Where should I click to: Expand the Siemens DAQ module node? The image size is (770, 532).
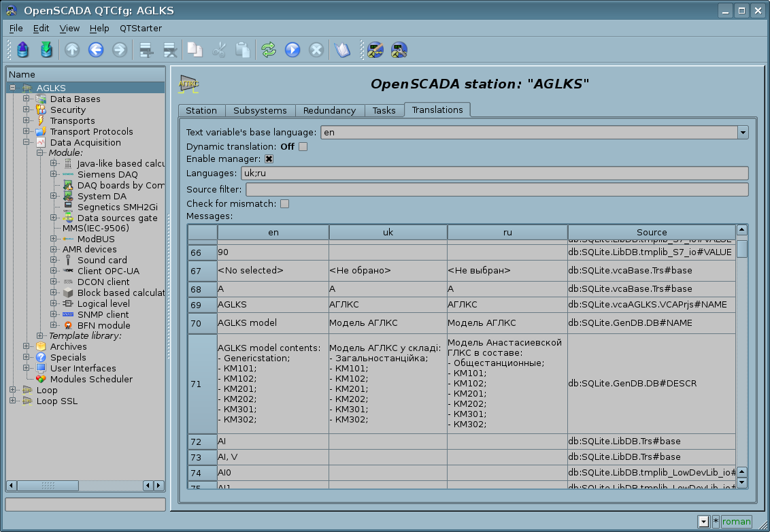point(54,174)
